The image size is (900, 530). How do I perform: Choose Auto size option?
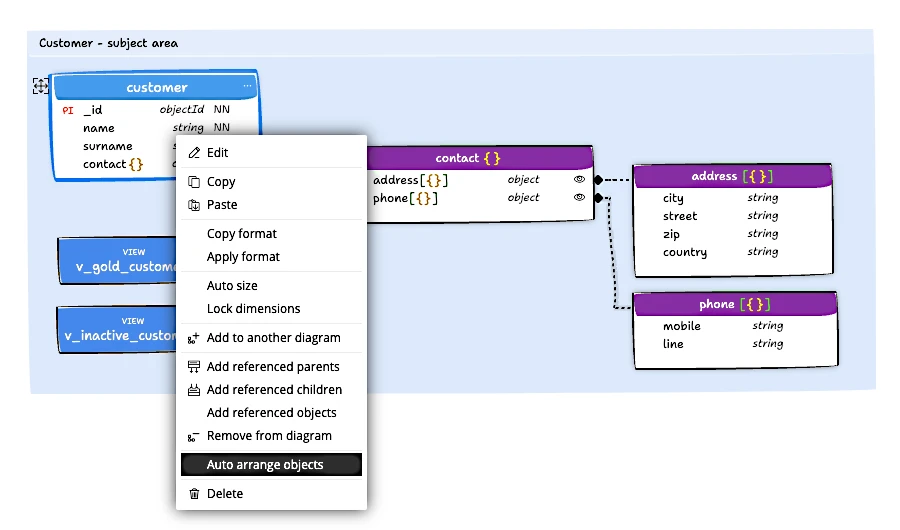[271, 285]
